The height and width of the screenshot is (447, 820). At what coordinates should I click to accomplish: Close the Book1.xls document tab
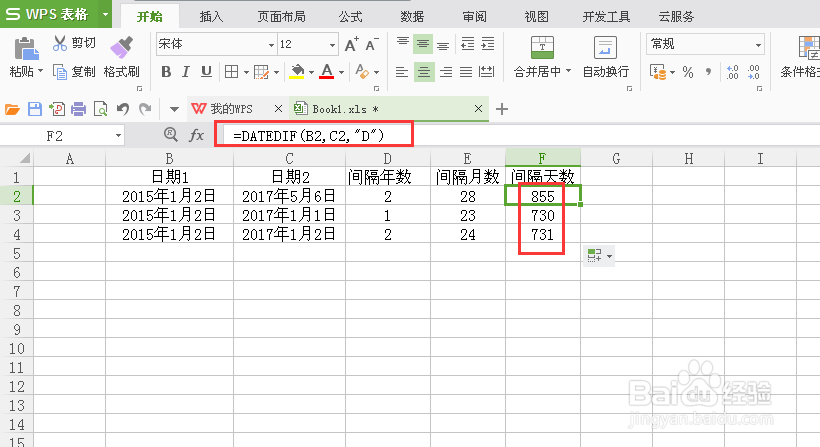(x=478, y=109)
